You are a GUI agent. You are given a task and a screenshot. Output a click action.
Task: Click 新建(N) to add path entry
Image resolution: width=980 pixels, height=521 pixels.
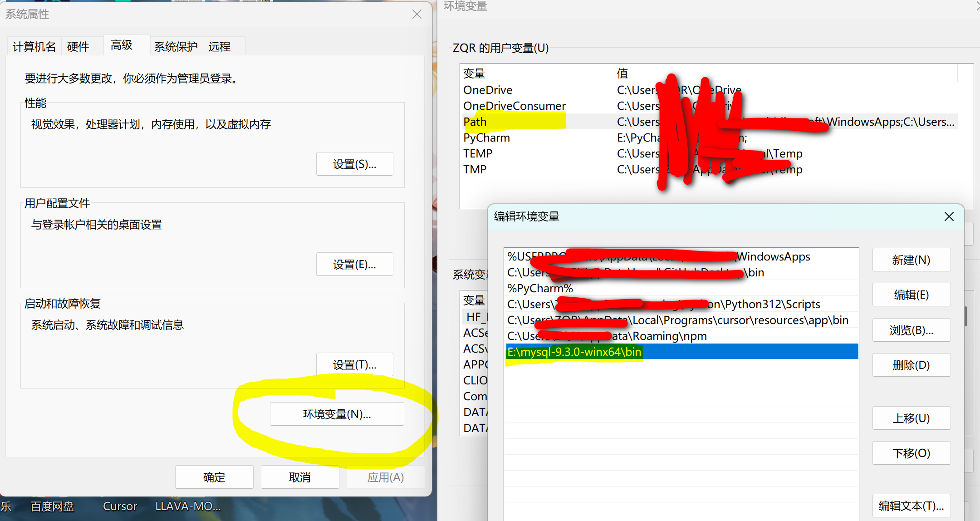[911, 260]
